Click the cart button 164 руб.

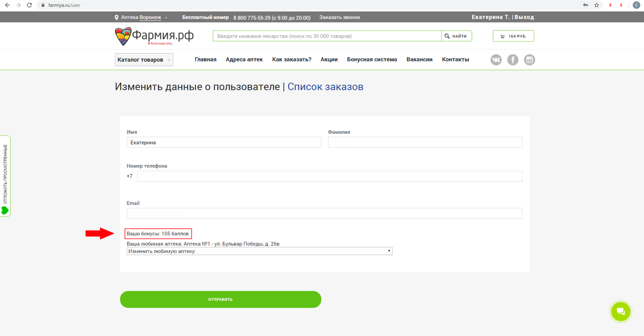pos(513,36)
